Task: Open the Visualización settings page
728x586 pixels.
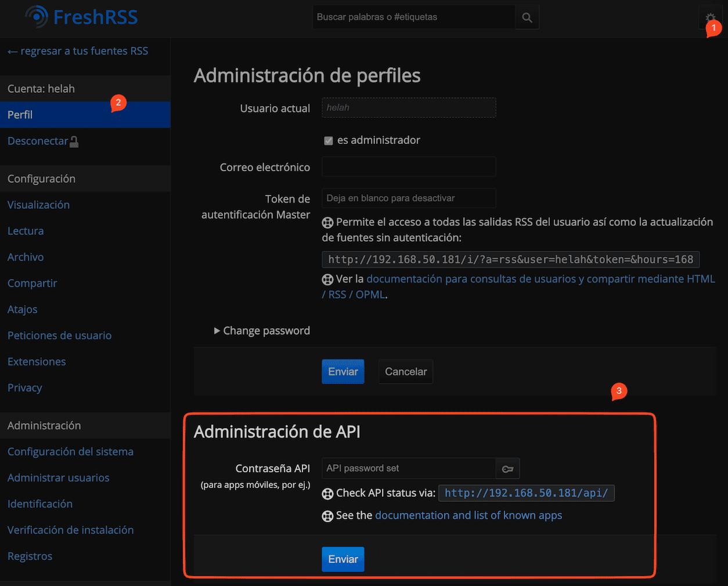Action: coord(38,205)
